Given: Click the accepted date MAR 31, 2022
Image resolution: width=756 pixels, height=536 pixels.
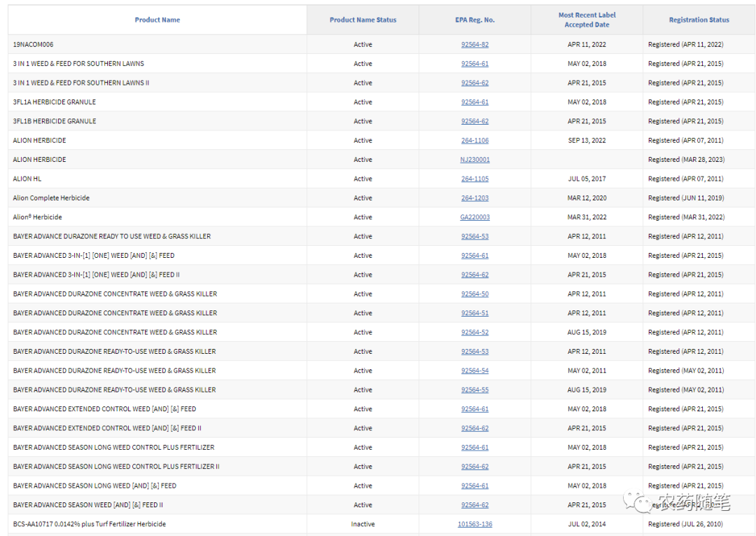Looking at the screenshot, I should click(587, 217).
